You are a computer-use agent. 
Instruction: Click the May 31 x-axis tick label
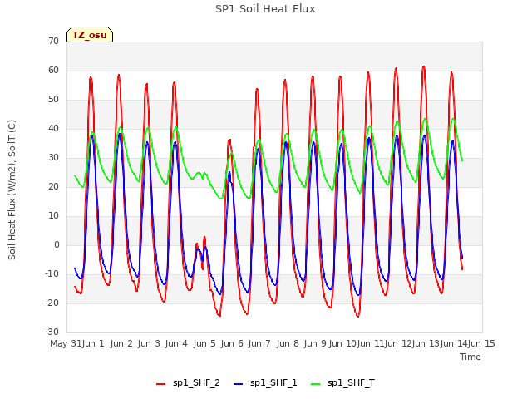pos(66,343)
